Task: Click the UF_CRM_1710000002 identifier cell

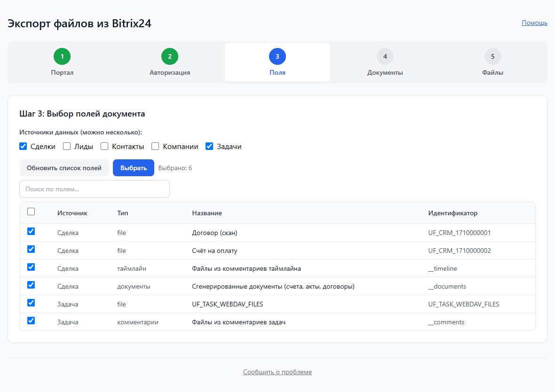Action: pyautogui.click(x=460, y=251)
